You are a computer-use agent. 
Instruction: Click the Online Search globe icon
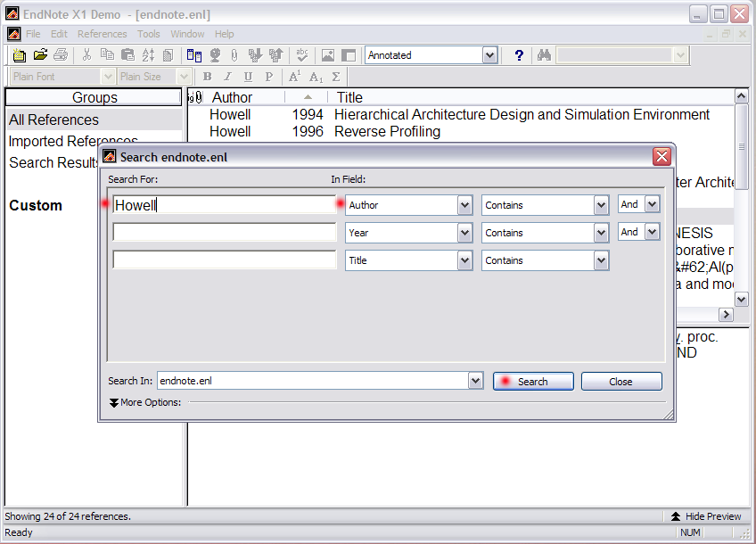click(215, 55)
